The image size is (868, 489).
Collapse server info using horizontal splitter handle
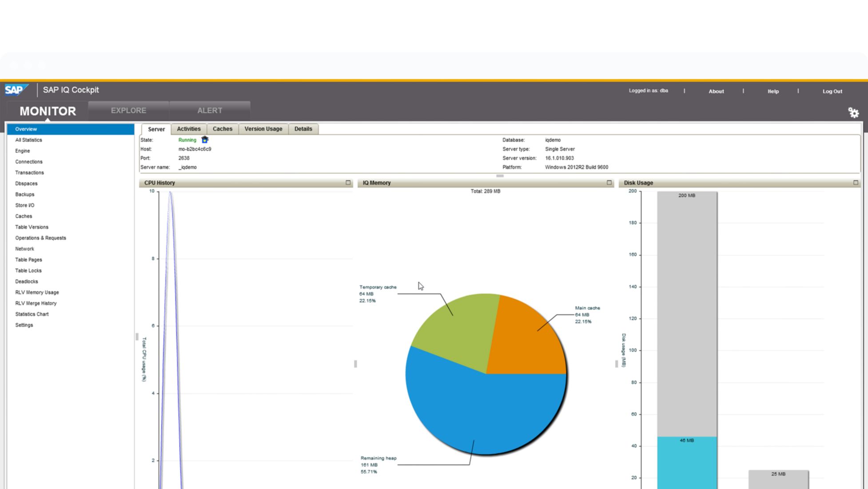coord(500,176)
